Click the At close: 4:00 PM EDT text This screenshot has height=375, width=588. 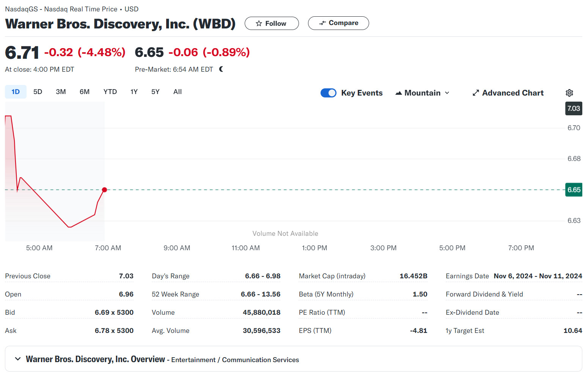[x=39, y=69]
